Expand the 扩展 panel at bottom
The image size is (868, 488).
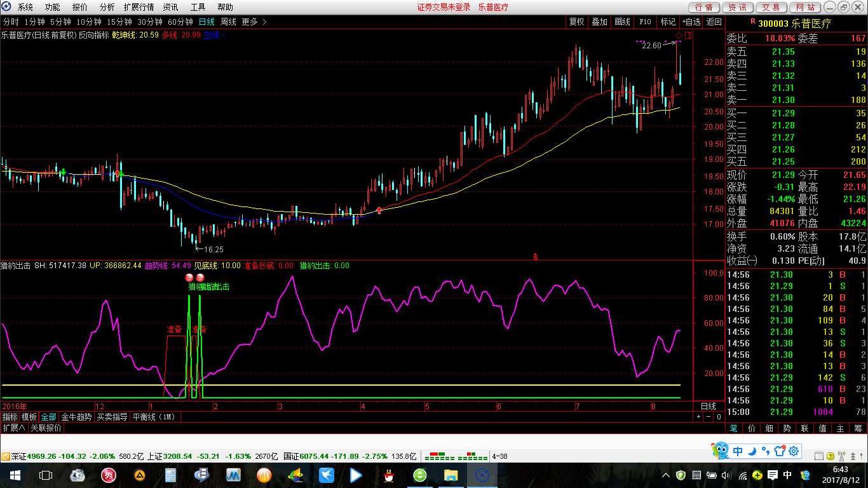pos(13,428)
